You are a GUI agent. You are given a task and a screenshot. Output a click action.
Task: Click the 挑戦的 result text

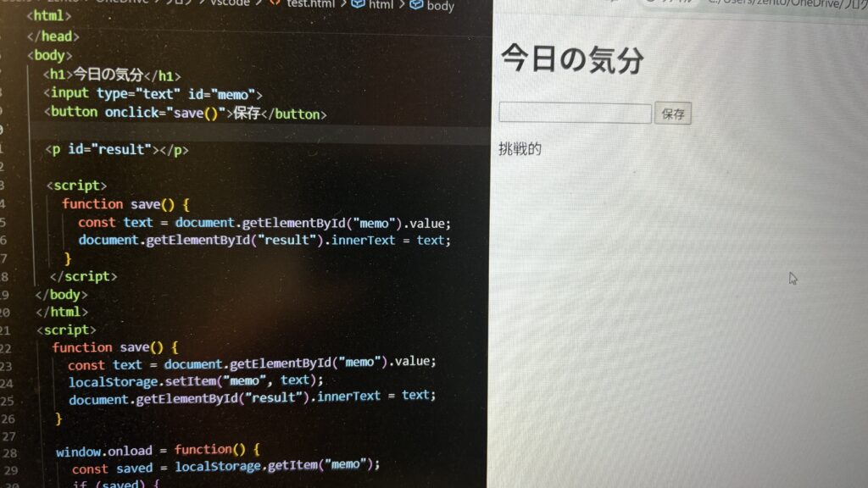pyautogui.click(x=520, y=150)
